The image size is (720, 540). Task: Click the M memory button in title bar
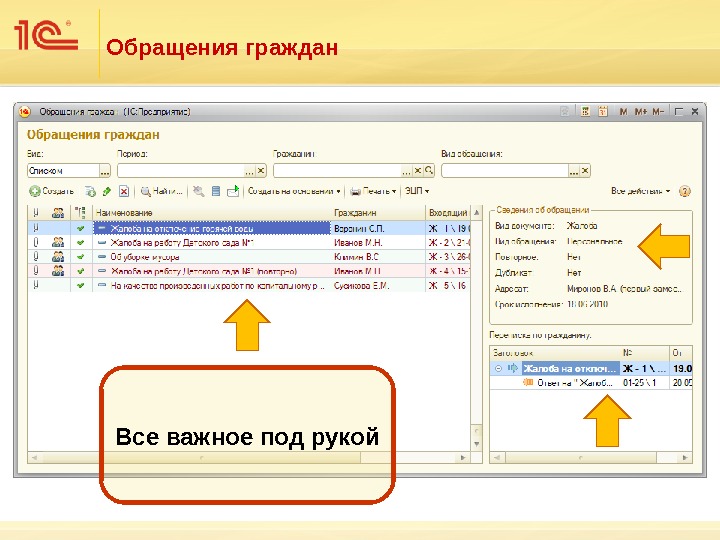click(x=623, y=112)
